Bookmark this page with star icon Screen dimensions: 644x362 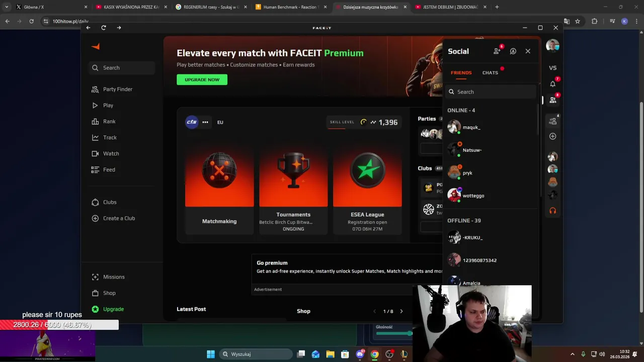(578, 21)
